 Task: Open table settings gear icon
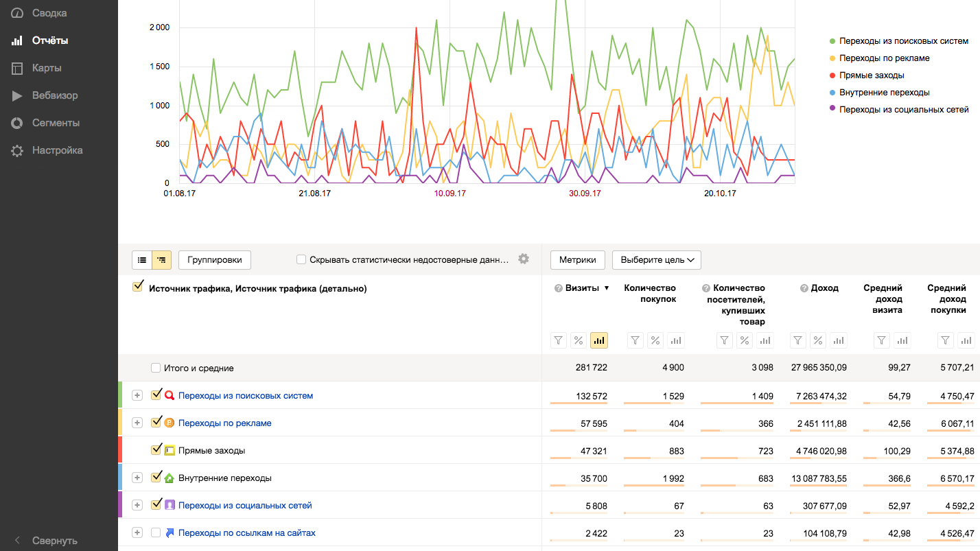(524, 259)
